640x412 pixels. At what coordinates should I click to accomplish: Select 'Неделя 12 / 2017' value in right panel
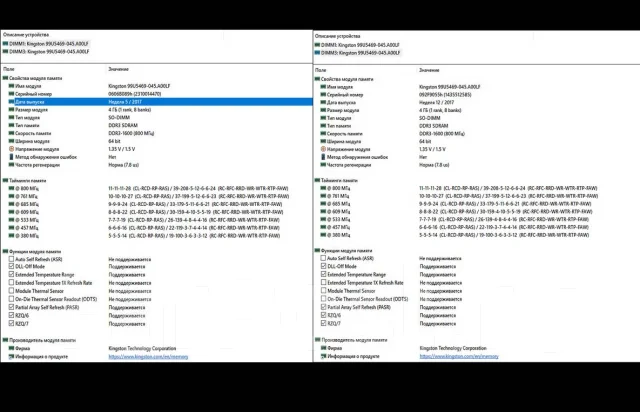436,102
